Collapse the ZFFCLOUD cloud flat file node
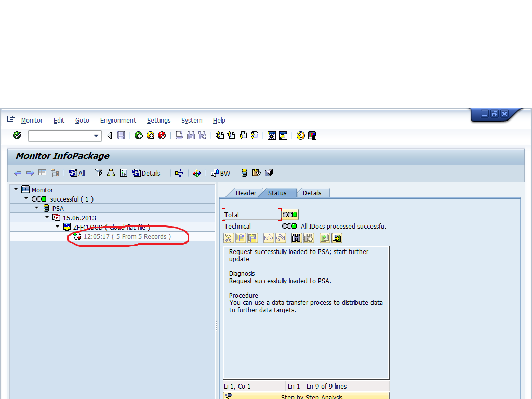The height and width of the screenshot is (399, 532). pos(57,227)
